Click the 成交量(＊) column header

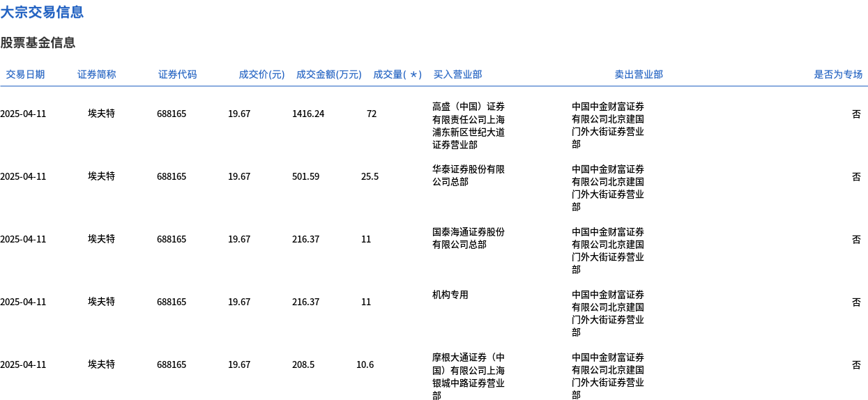point(397,75)
